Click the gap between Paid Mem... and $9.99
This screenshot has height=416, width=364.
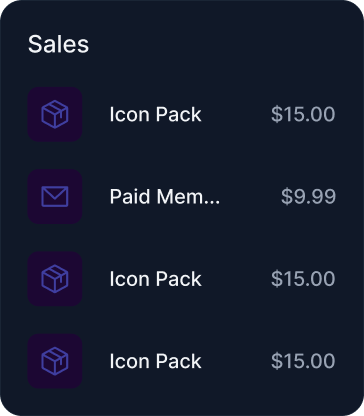tap(250, 197)
